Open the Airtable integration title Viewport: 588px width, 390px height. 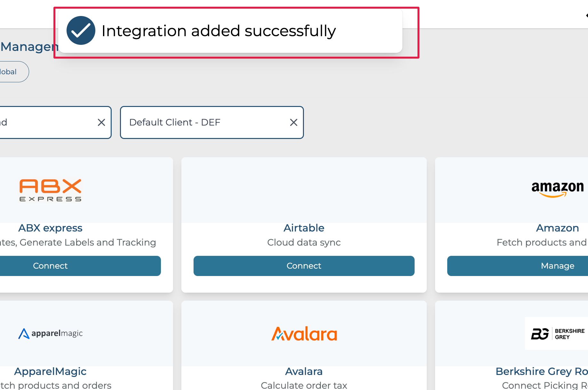pyautogui.click(x=304, y=228)
